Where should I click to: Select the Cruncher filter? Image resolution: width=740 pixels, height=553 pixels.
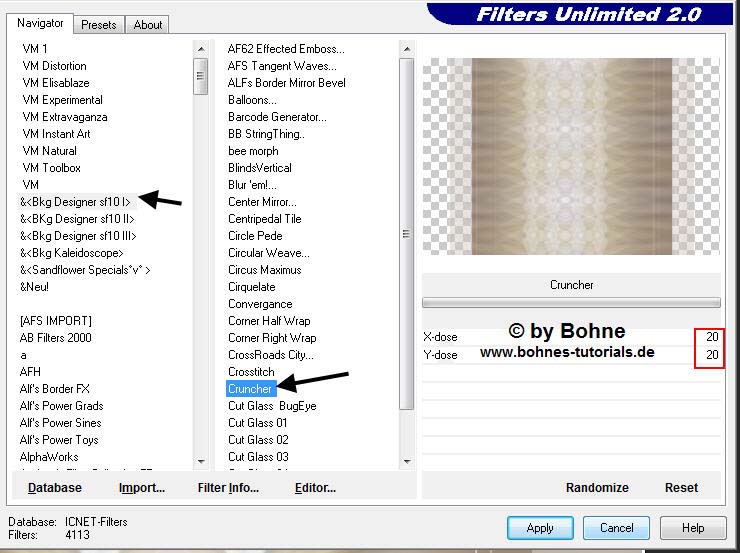(x=250, y=389)
